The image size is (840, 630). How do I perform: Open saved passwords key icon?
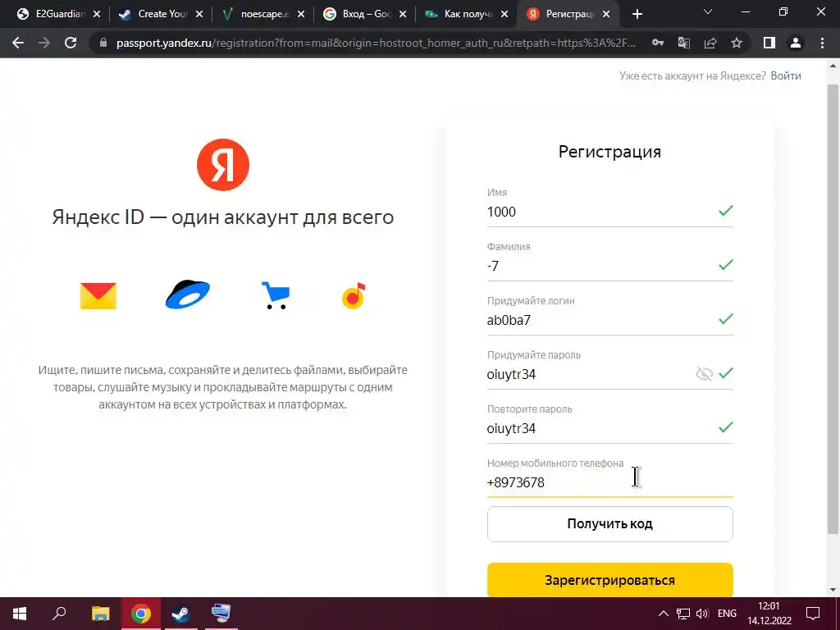(x=658, y=43)
